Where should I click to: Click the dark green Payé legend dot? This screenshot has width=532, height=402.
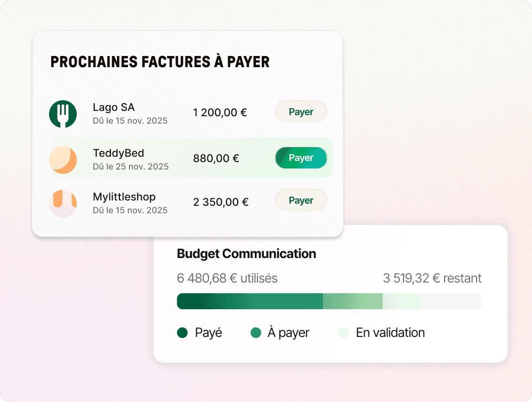tap(181, 333)
